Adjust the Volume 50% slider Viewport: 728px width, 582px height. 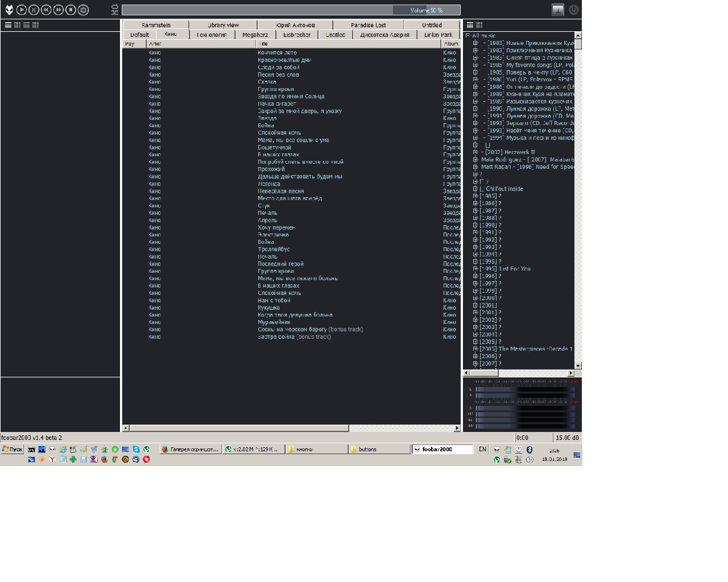tap(427, 10)
